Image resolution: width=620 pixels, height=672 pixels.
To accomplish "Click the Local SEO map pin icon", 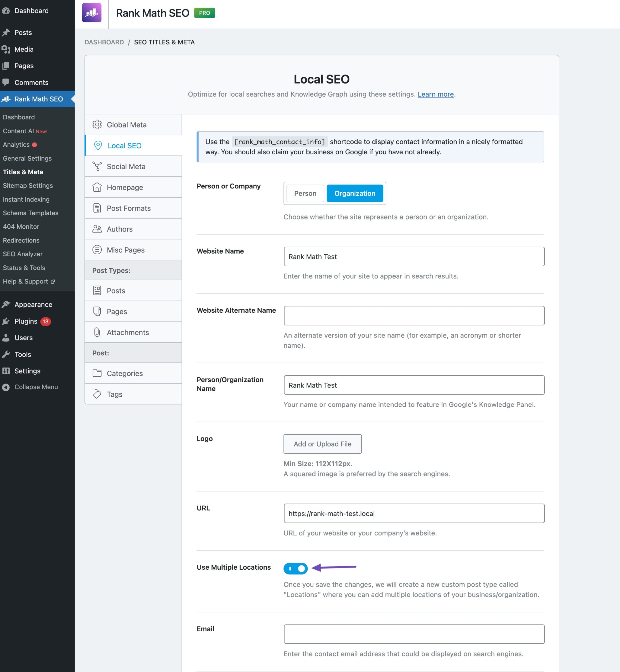I will [98, 145].
